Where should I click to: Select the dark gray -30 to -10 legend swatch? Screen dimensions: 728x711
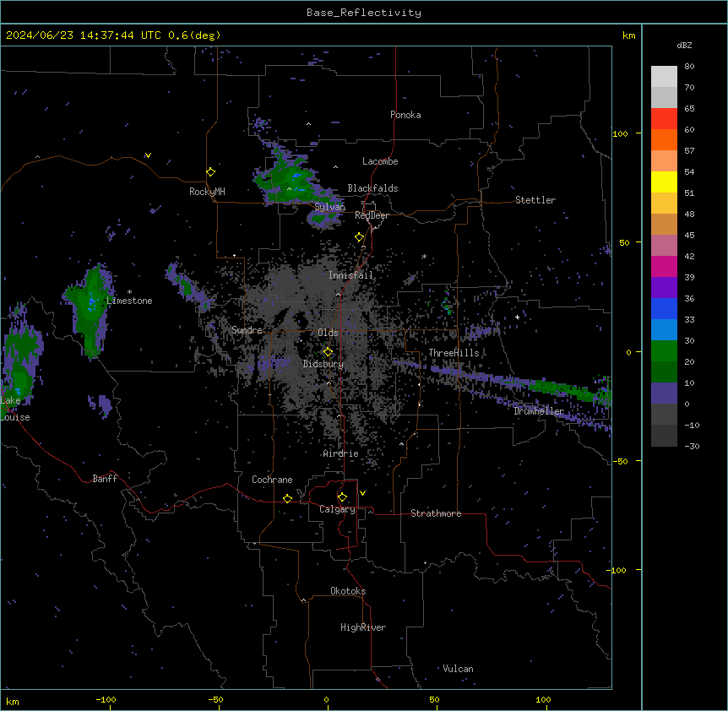tap(664, 436)
